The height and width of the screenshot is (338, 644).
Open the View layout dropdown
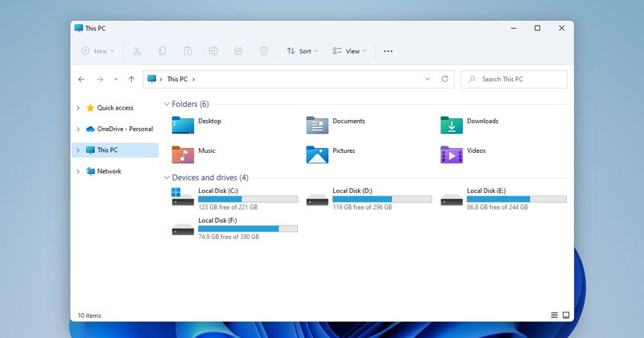click(349, 51)
